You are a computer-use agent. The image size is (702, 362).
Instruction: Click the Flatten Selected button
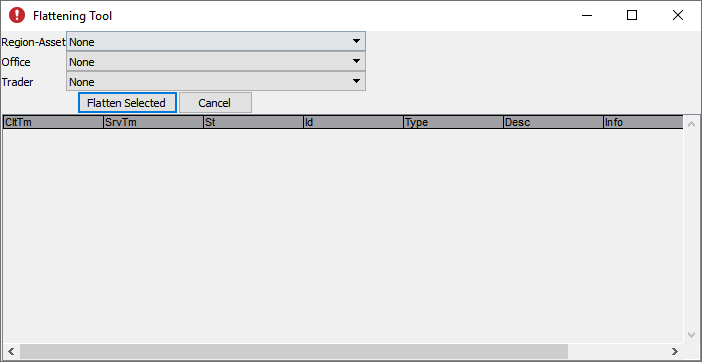click(127, 103)
